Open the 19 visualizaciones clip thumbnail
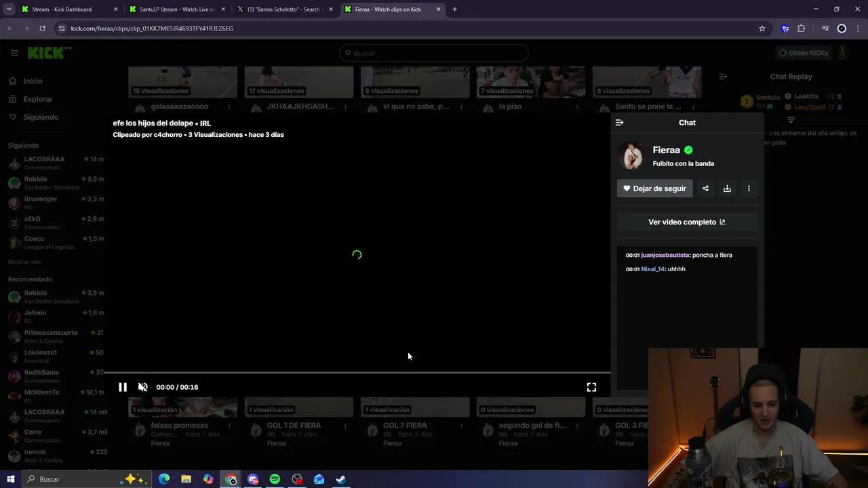The height and width of the screenshot is (488, 868). 182,82
